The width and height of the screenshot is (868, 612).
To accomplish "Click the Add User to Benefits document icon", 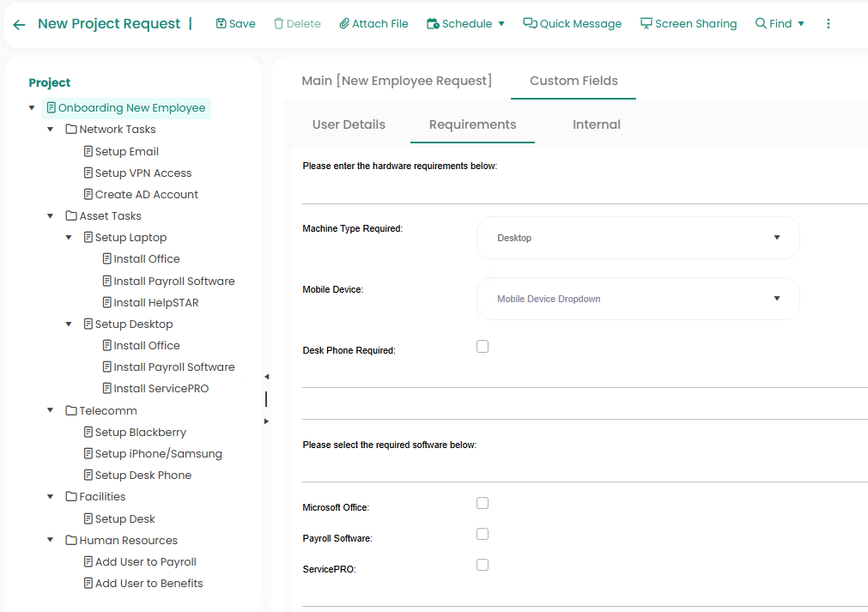I will [88, 583].
